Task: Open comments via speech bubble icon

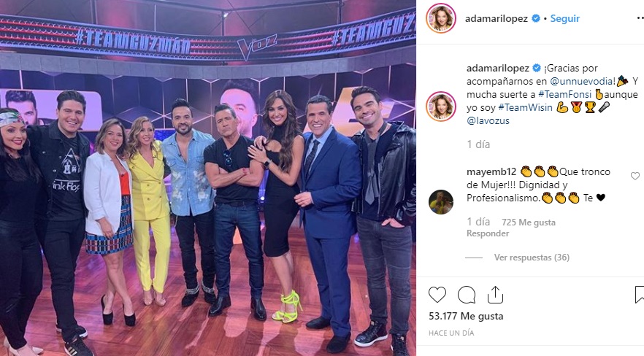Action: (x=467, y=295)
